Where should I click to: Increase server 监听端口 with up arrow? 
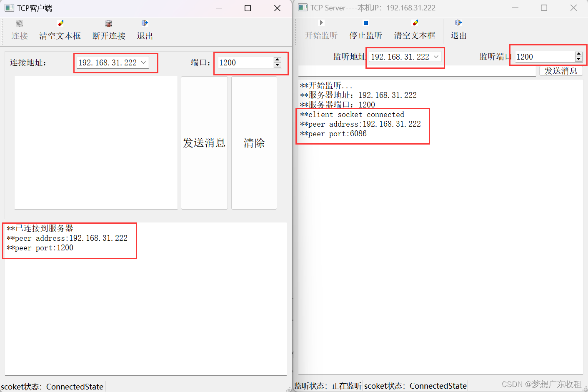[578, 54]
